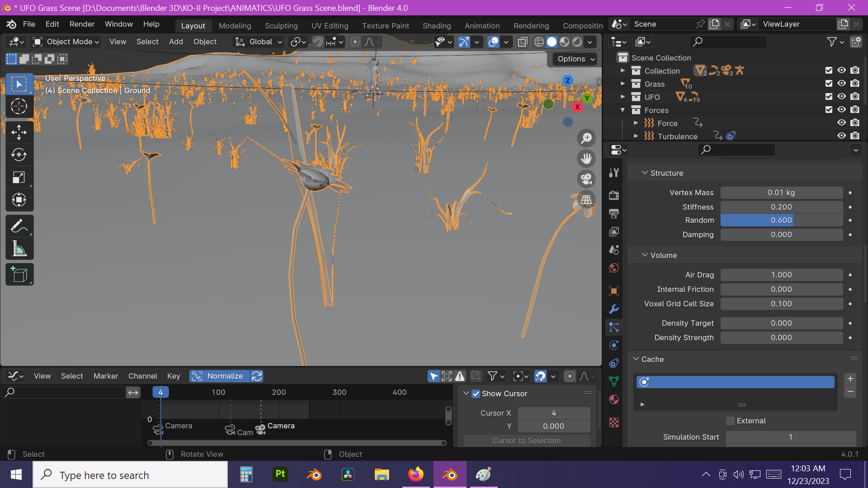Click the Cursor to Selection button
The image size is (868, 488).
[x=527, y=441]
